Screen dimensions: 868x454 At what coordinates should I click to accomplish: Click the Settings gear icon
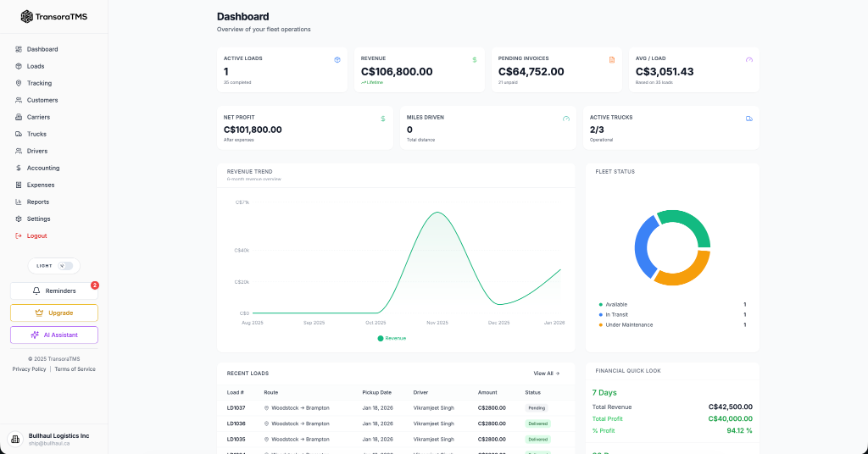coord(19,219)
